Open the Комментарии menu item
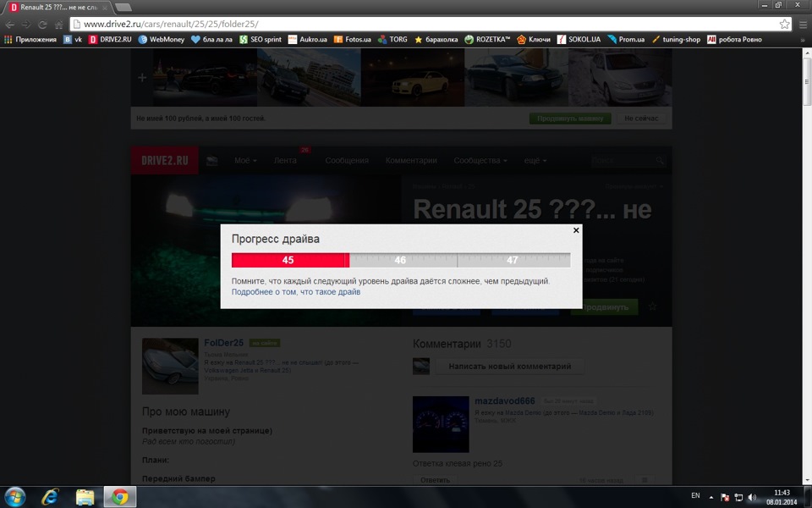 coord(411,161)
